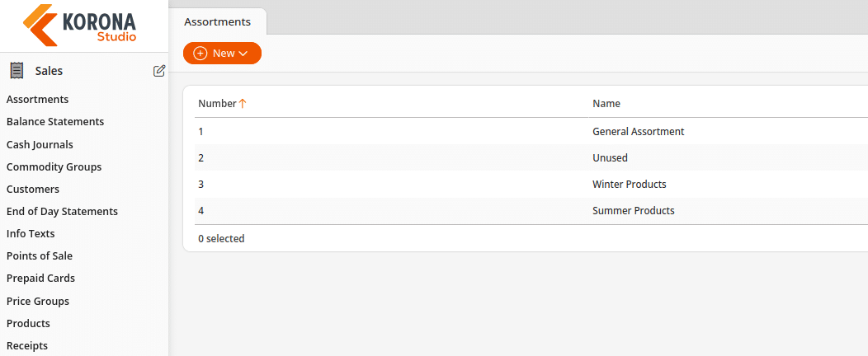Open Points of Sale
This screenshot has width=868, height=356.
click(40, 256)
